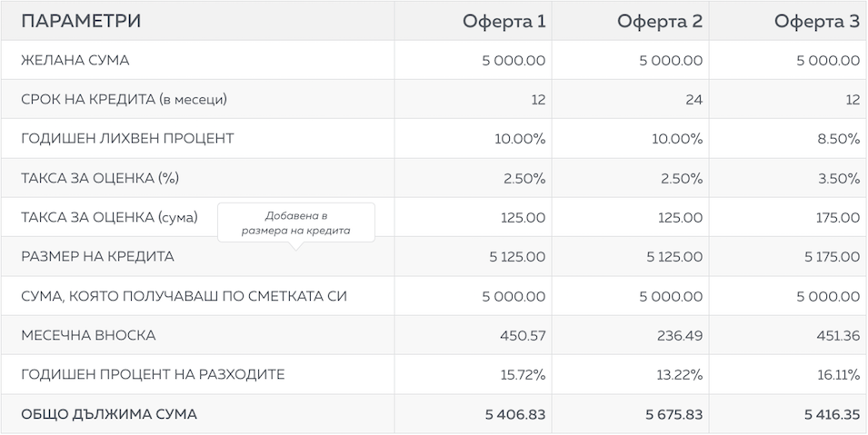The image size is (868, 435).
Task: Click the 5 675.83 total due value
Action: pos(673,414)
